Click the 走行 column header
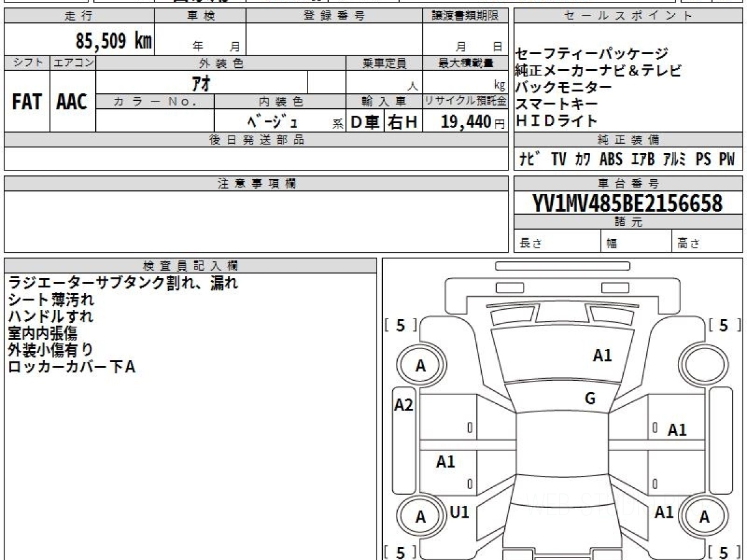The image size is (747, 560). [x=79, y=16]
